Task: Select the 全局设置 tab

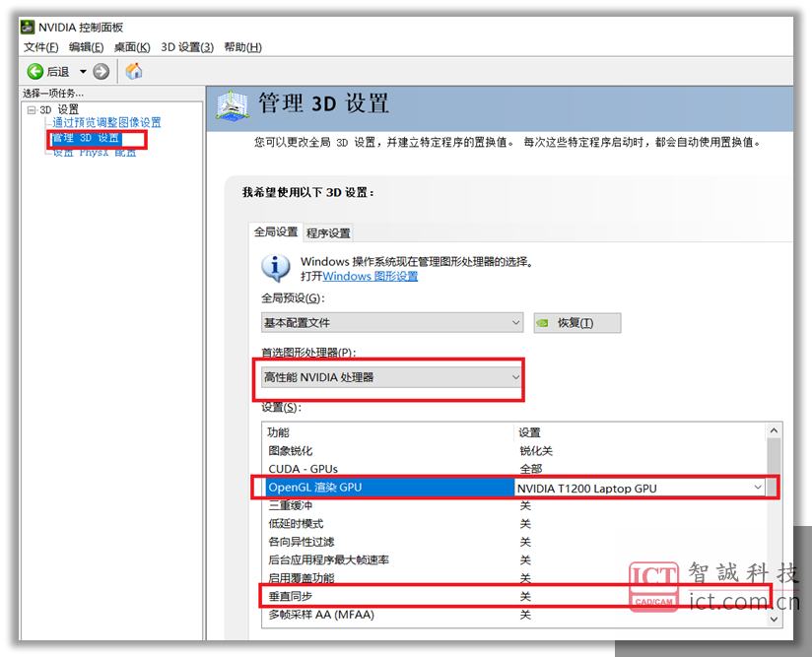Action: pyautogui.click(x=275, y=232)
